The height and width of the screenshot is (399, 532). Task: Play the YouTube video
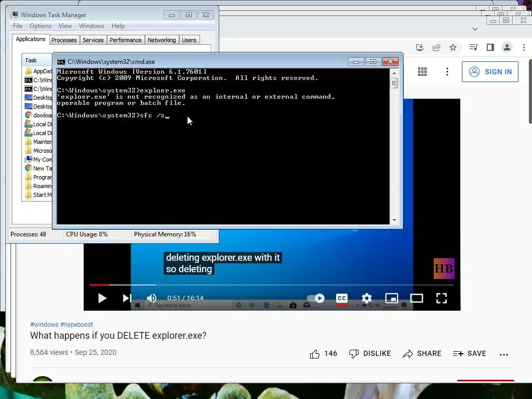(x=102, y=298)
